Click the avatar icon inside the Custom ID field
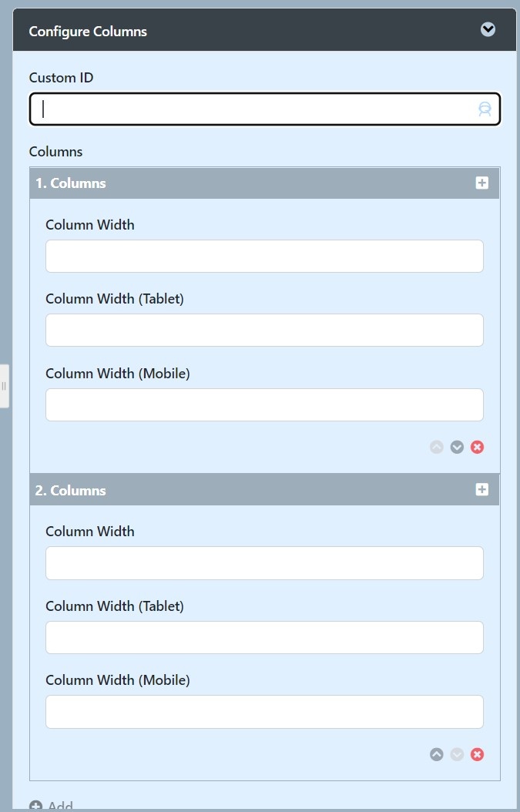The image size is (520, 812). click(x=485, y=109)
